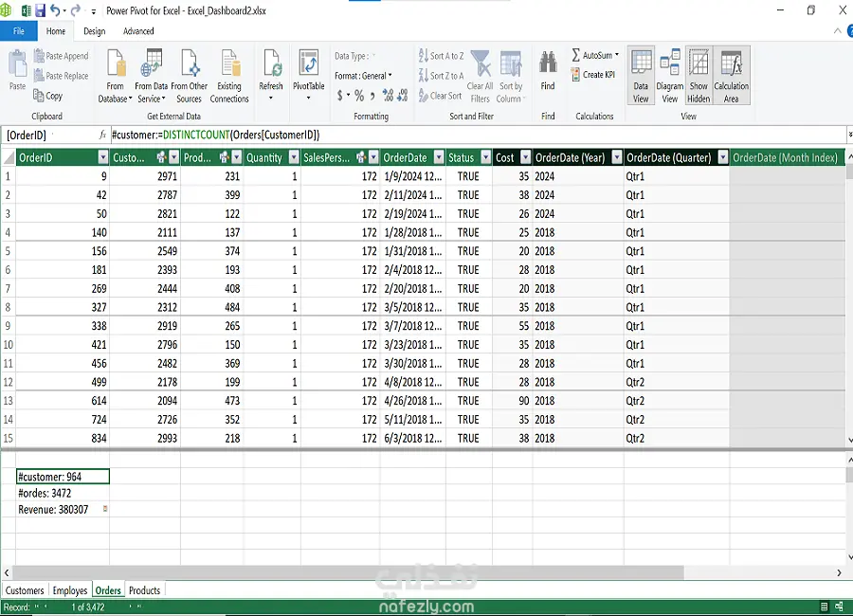
Task: Increase decimal places icon
Action: [388, 96]
